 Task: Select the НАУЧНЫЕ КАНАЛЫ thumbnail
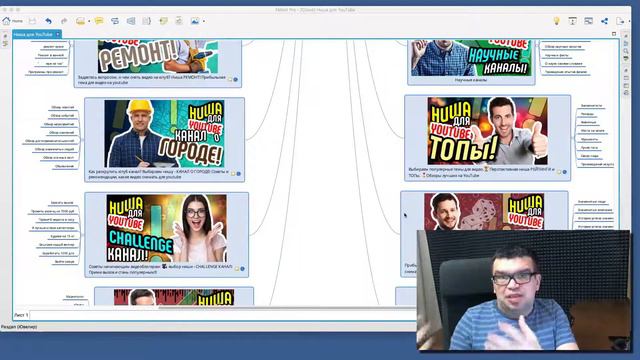point(471,58)
